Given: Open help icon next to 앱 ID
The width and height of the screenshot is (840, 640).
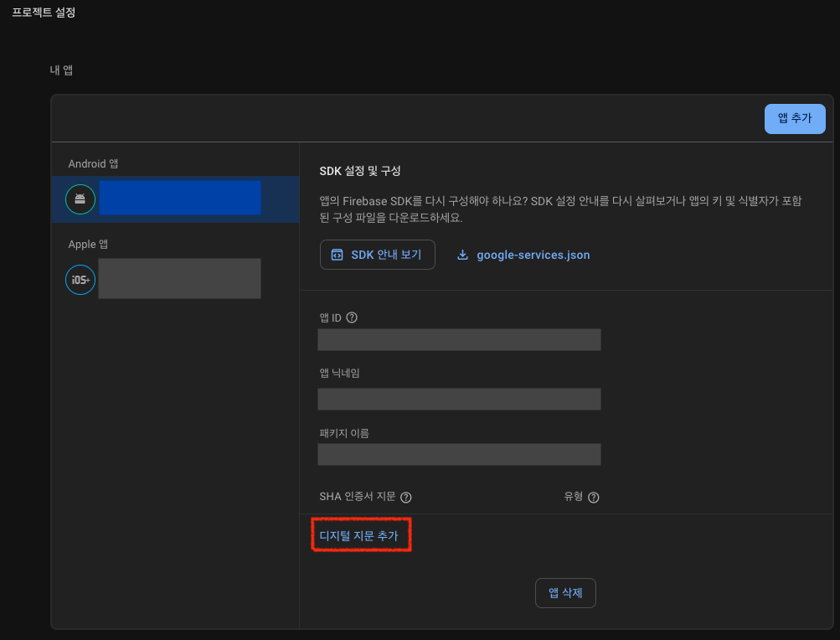Looking at the screenshot, I should [x=352, y=317].
